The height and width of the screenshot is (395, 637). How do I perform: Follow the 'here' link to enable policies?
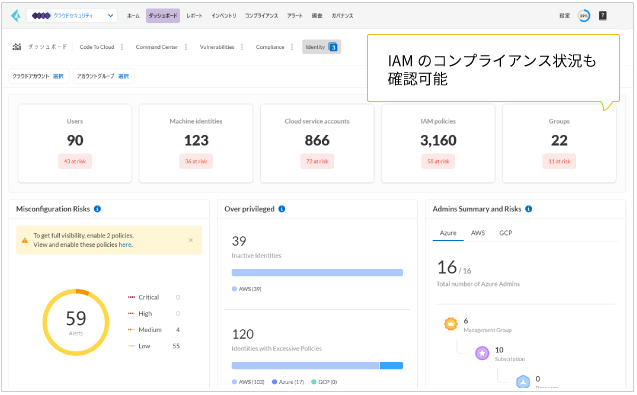125,245
